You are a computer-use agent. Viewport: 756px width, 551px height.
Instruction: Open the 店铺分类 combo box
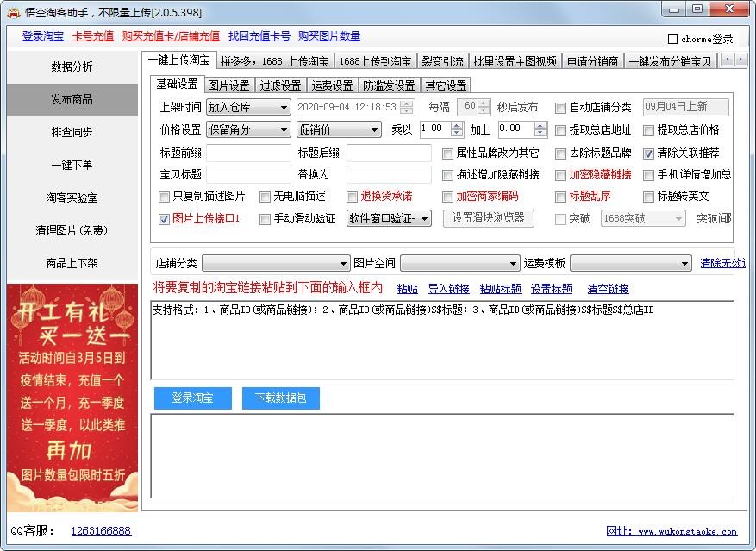pos(276,263)
